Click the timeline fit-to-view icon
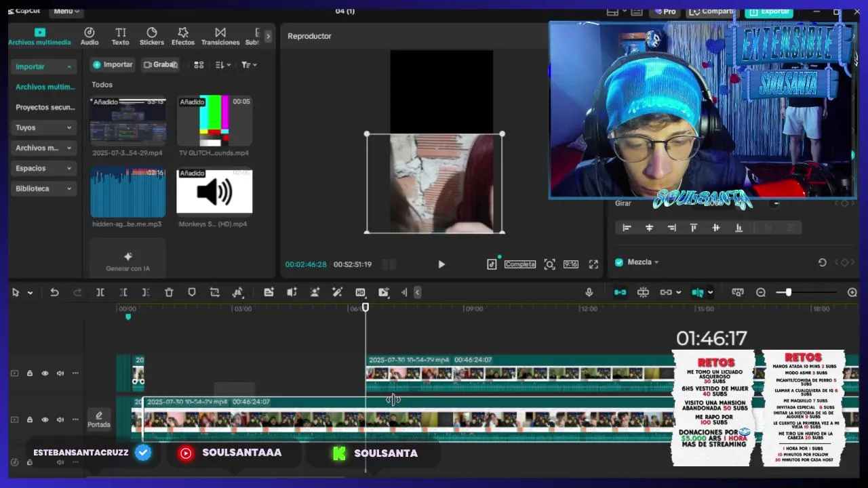The width and height of the screenshot is (868, 488). click(738, 292)
